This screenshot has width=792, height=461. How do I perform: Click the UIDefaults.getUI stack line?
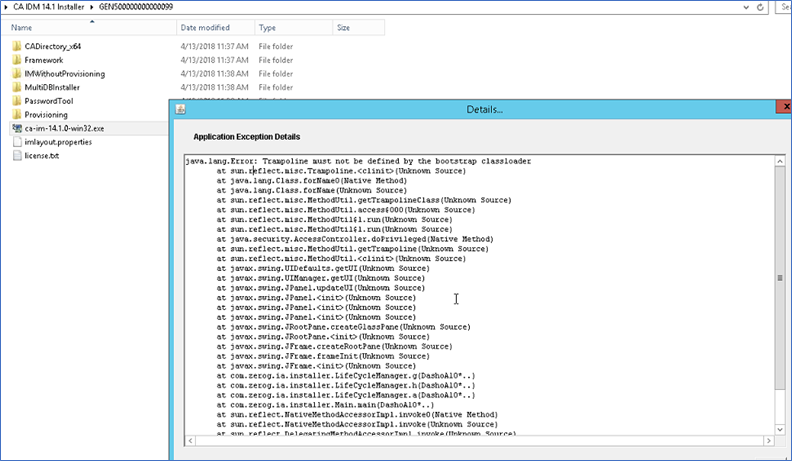click(323, 268)
